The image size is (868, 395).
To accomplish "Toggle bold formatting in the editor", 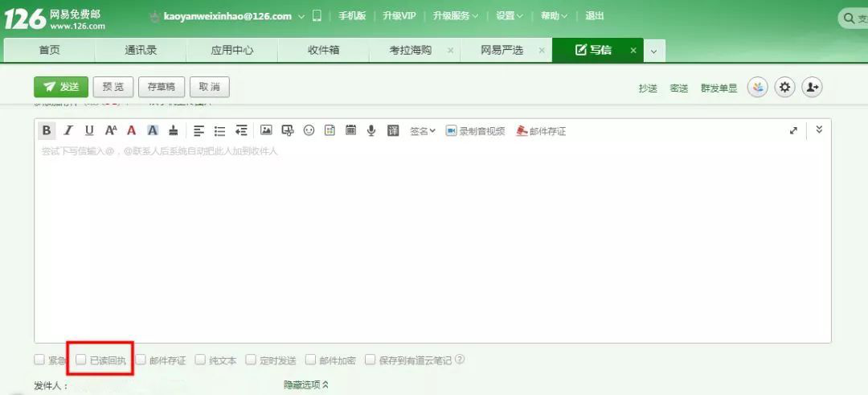I will 47,130.
